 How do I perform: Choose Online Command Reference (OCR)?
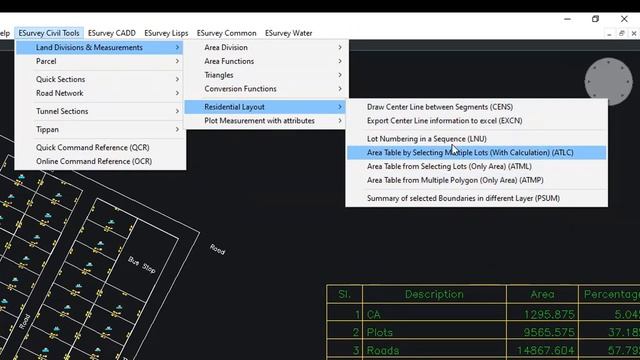(99, 161)
